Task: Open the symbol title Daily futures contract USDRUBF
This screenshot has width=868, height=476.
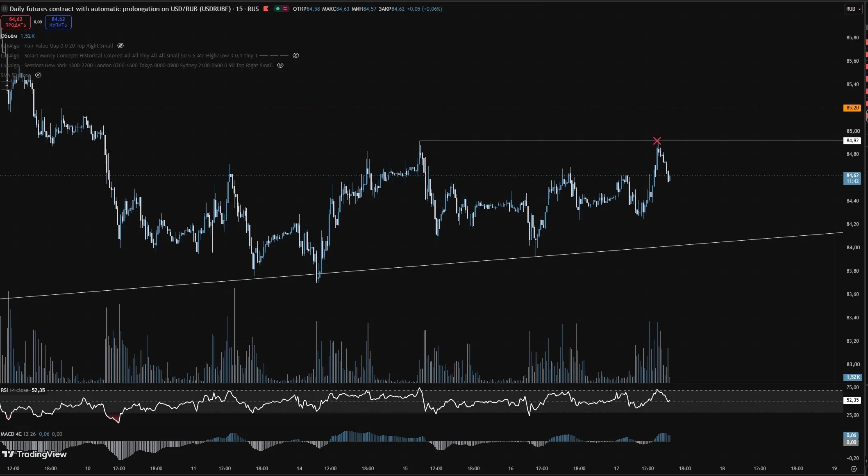Action: [x=134, y=9]
